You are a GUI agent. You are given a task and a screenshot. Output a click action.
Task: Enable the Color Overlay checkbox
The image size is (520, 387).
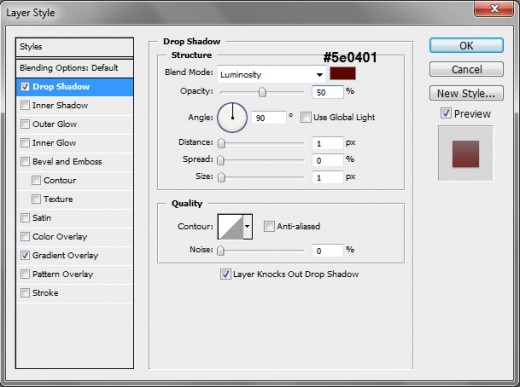coord(25,237)
